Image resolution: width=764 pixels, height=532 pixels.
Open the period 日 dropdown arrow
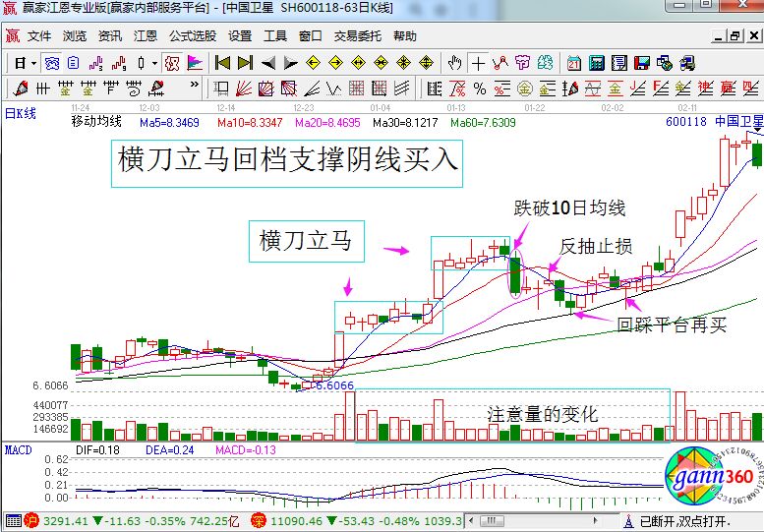(32, 63)
